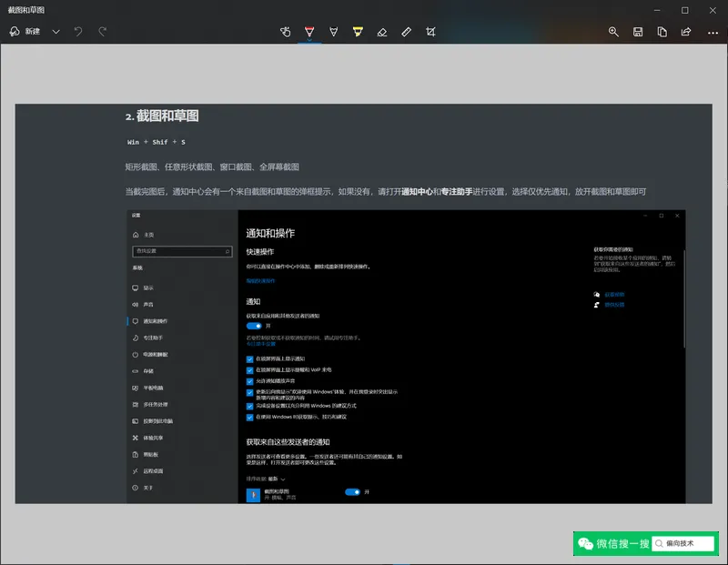Click the 新建 new snip button

[x=25, y=32]
